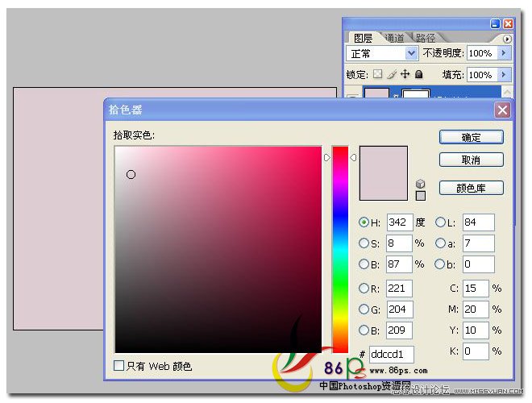532x403 pixels.
Task: Click the L value field 84
Action: point(479,222)
